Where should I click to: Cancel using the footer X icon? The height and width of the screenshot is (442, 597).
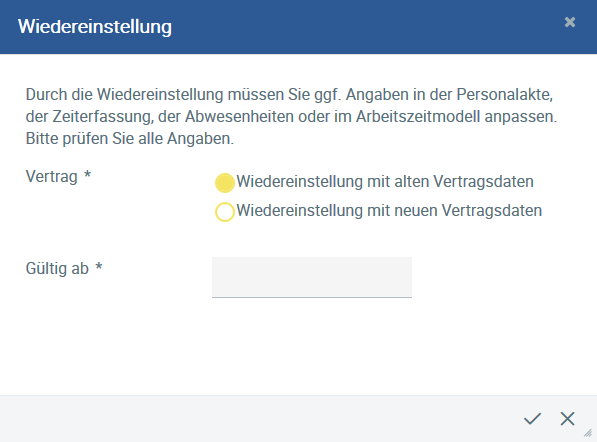567,418
